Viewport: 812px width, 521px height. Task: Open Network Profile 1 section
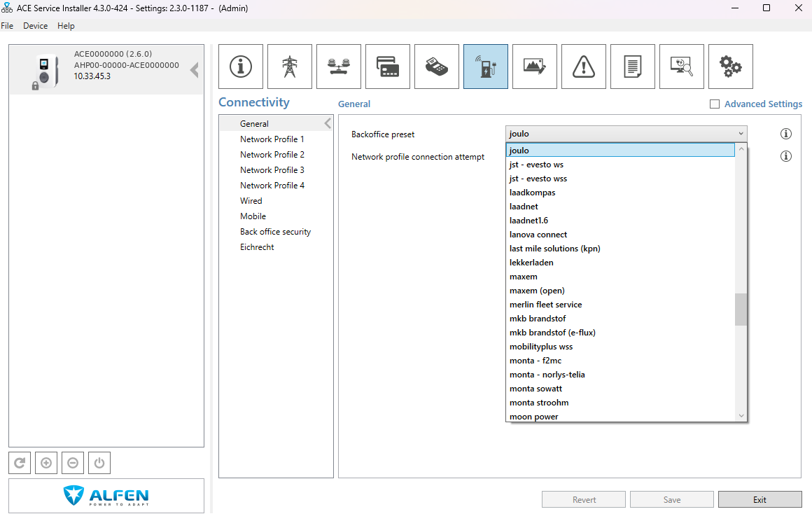[272, 139]
